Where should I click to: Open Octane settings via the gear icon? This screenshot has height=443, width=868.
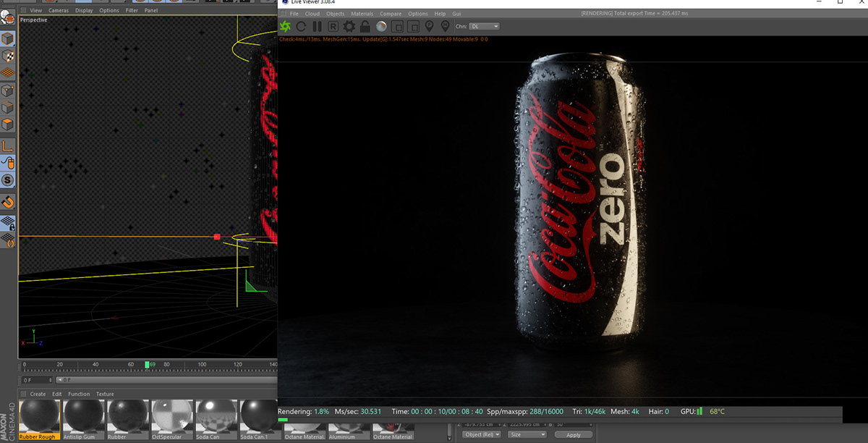349,26
